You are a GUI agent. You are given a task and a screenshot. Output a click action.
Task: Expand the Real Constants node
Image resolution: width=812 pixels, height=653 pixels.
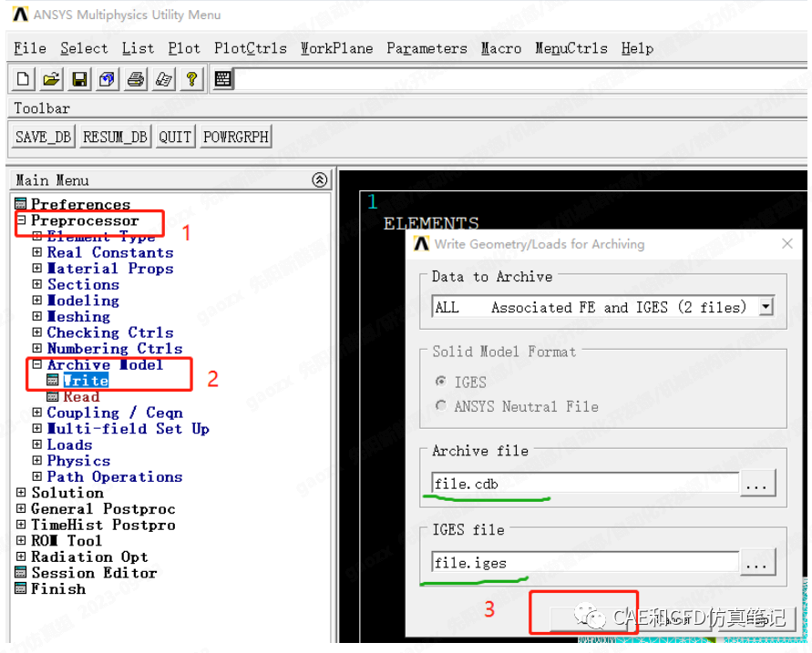point(36,252)
